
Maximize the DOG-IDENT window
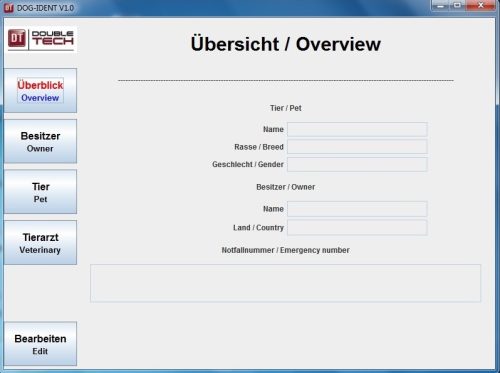458,5
